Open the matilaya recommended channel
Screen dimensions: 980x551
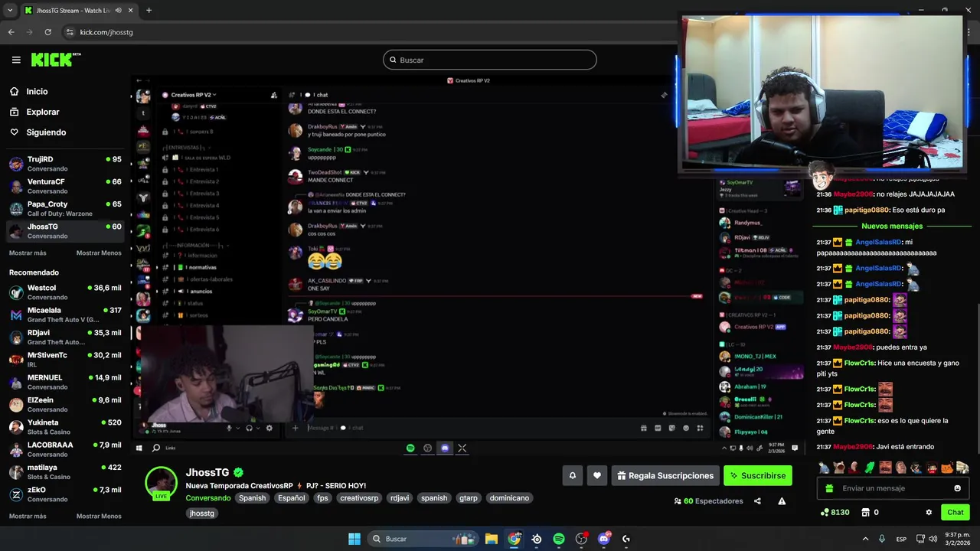[x=65, y=471]
